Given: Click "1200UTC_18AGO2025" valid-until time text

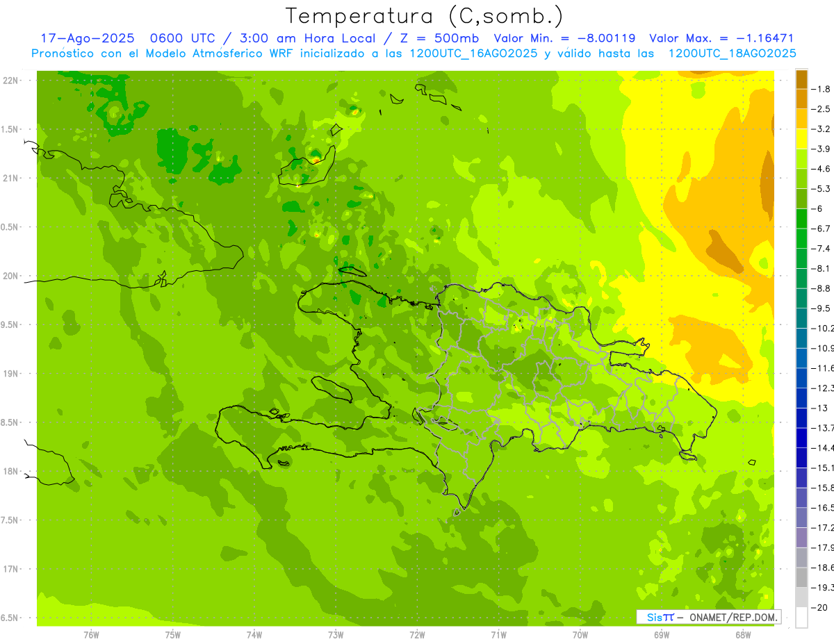Looking at the screenshot, I should tap(732, 53).
